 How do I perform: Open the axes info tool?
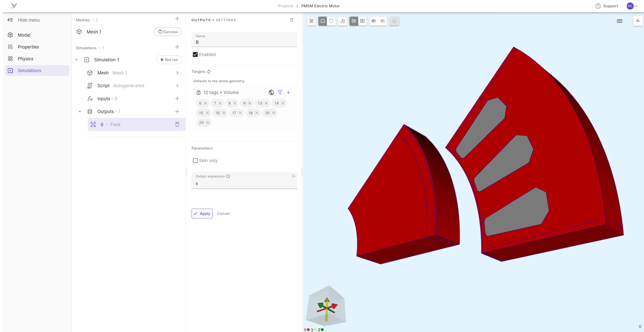(x=342, y=21)
